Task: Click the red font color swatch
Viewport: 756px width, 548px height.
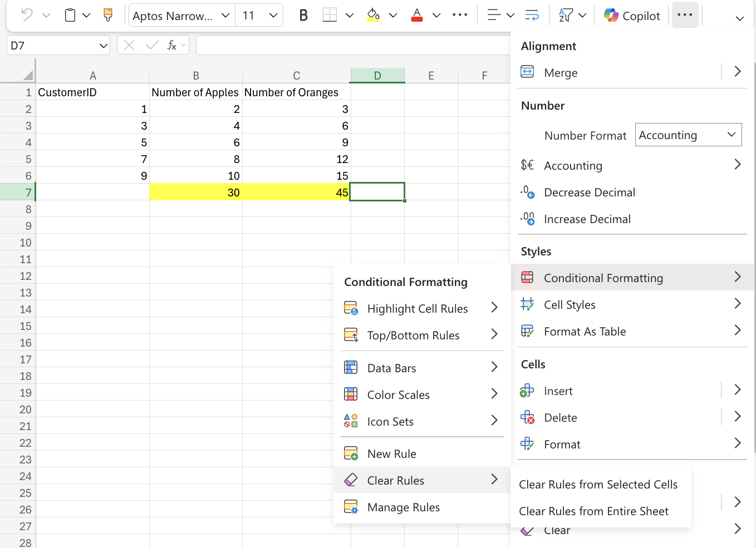Action: [x=416, y=16]
